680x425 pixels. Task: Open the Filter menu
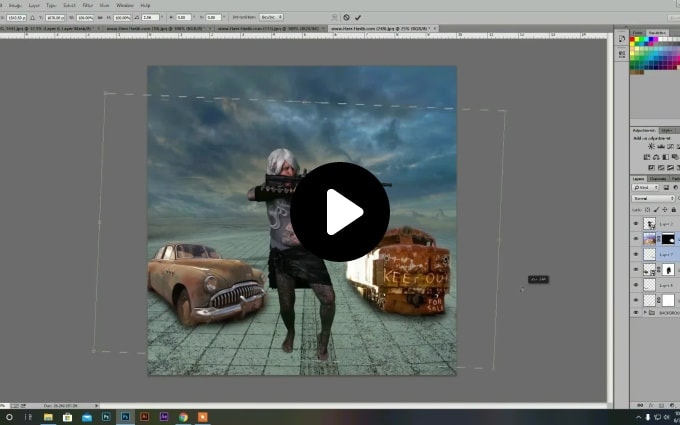pyautogui.click(x=88, y=5)
